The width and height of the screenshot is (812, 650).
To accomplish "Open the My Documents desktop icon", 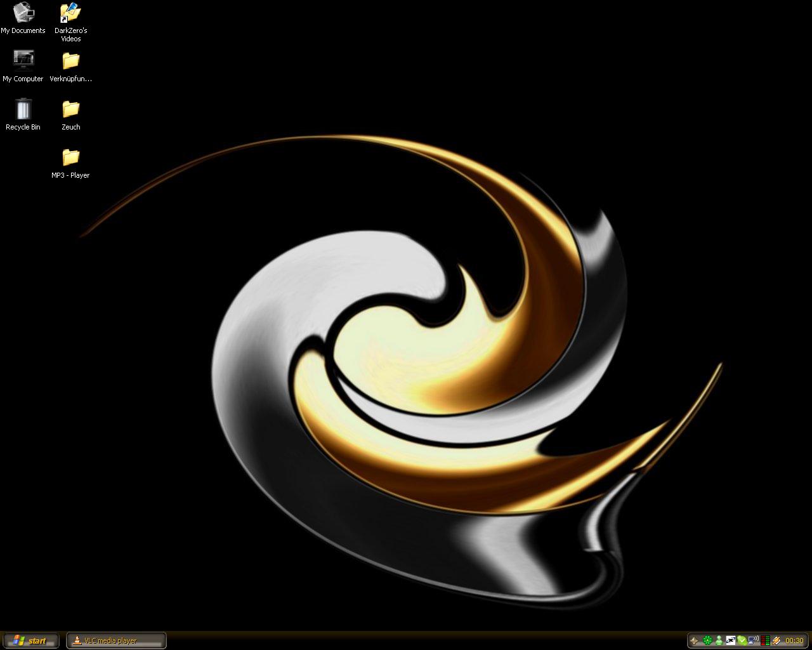I will pyautogui.click(x=23, y=18).
